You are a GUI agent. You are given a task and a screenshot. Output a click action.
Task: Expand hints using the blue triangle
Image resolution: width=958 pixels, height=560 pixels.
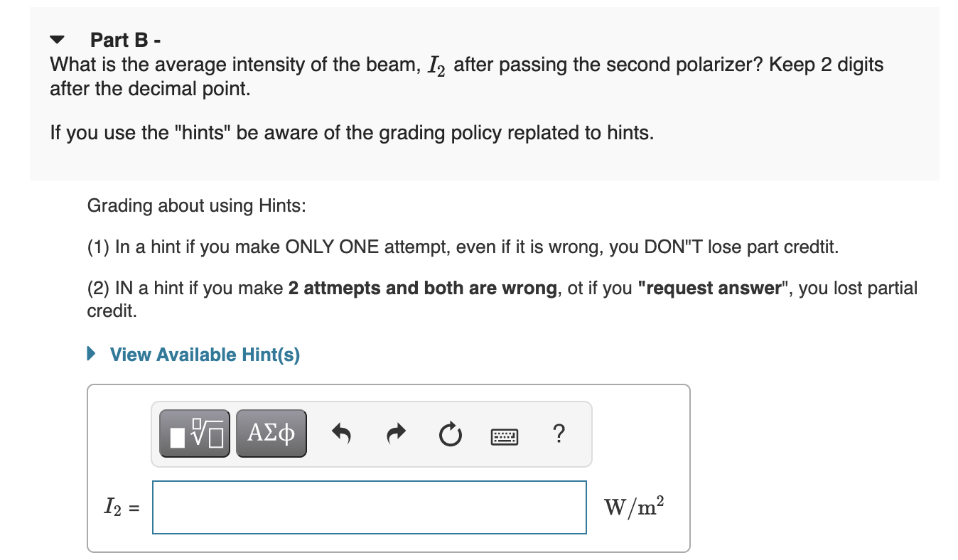coord(91,354)
